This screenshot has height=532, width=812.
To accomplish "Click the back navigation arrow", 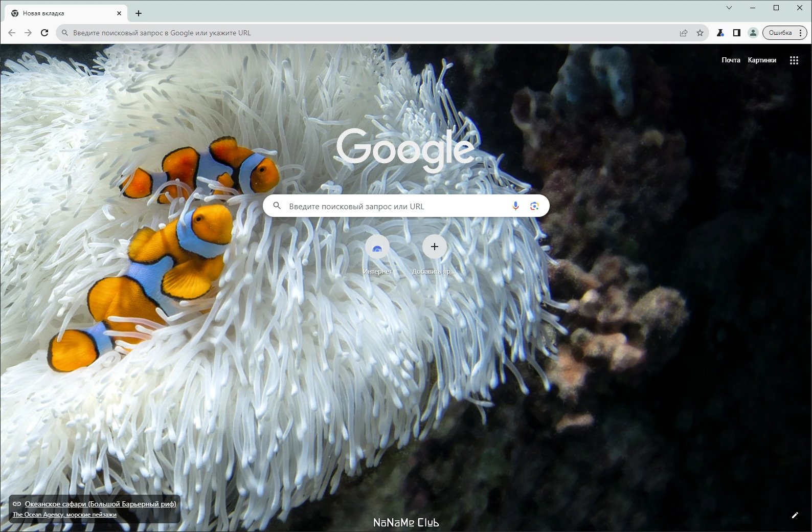I will (x=12, y=33).
